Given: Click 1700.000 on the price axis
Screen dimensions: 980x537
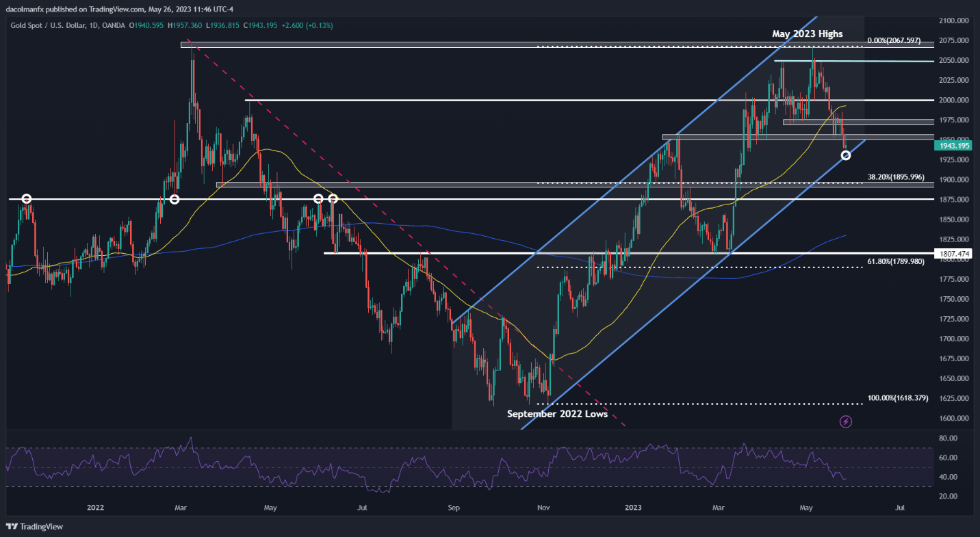Looking at the screenshot, I should (x=955, y=339).
